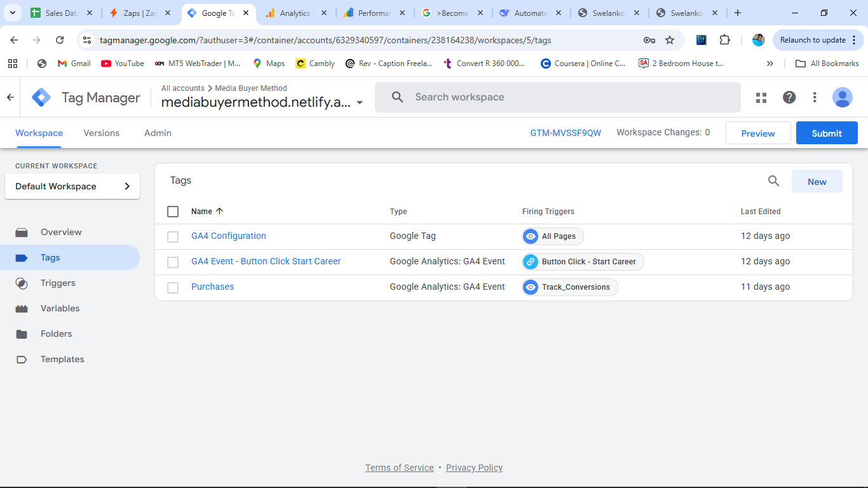The image size is (868, 488).
Task: Go back using Tag Manager's back arrow
Action: coord(10,97)
